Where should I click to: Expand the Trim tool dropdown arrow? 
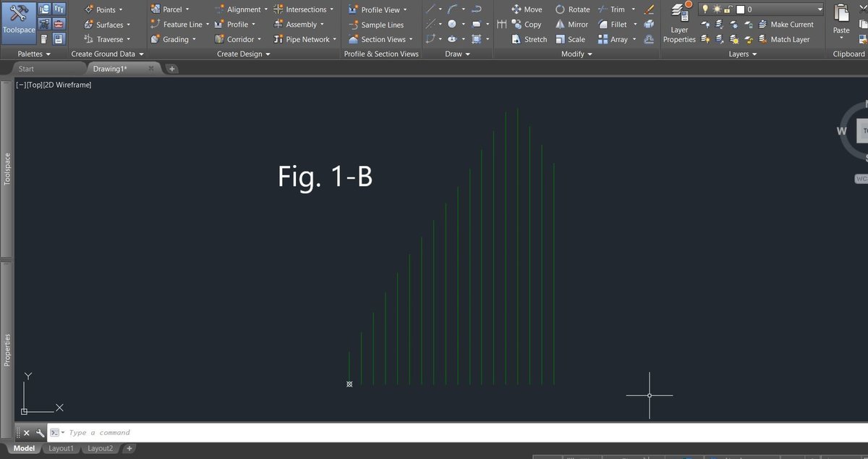632,9
